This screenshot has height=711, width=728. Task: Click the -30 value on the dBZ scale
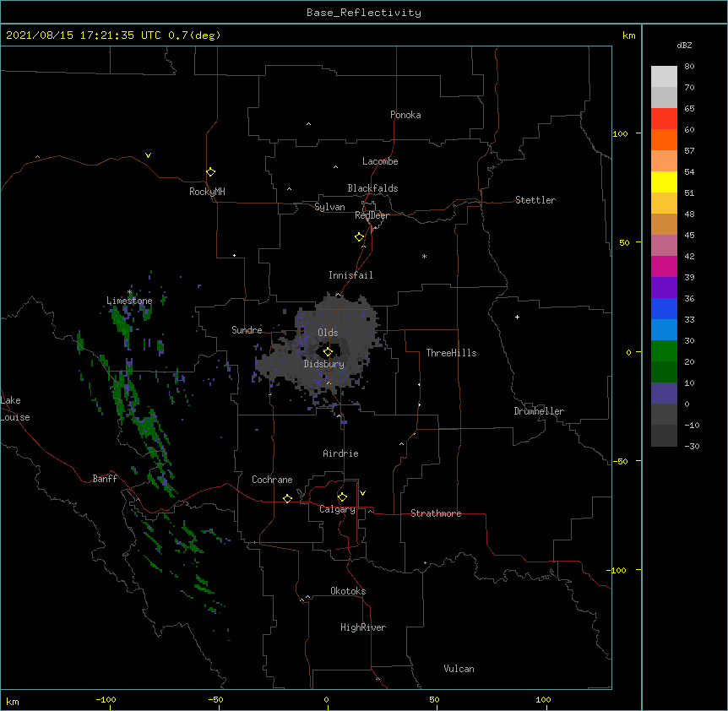(692, 446)
